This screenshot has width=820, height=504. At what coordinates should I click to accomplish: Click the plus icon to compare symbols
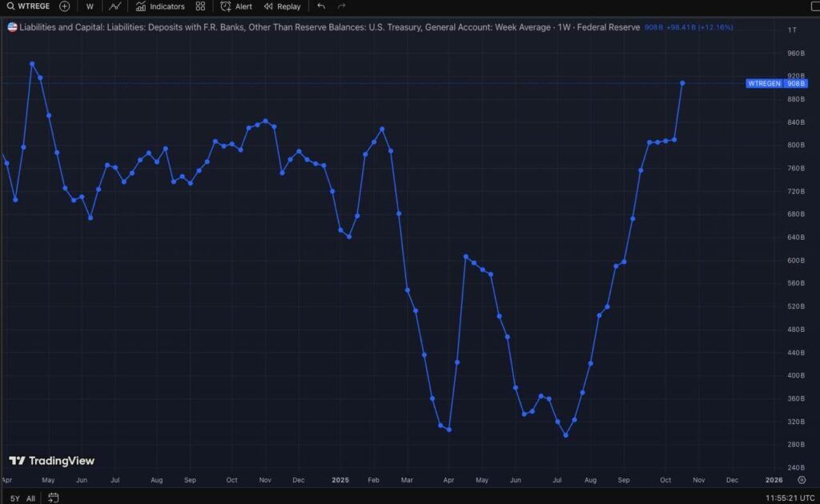[63, 6]
